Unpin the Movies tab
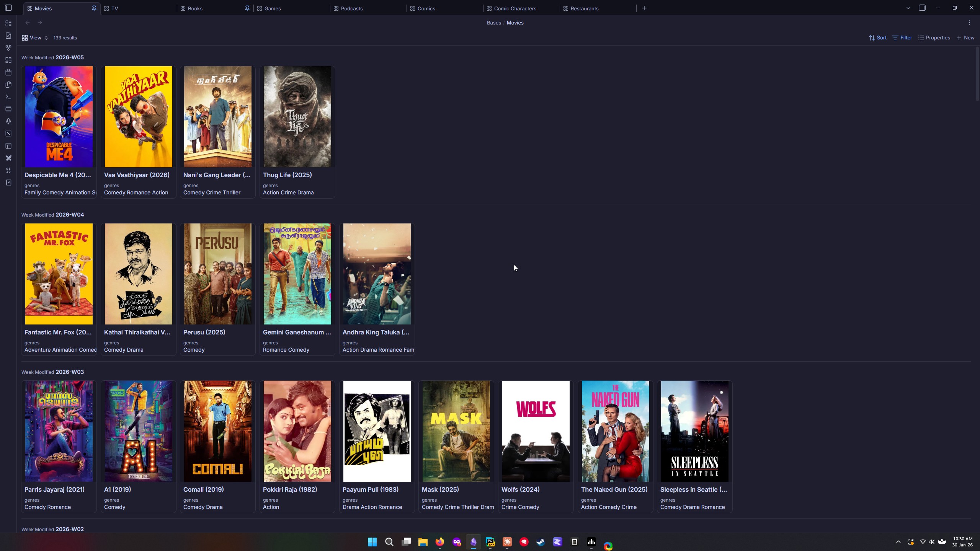This screenshot has width=980, height=551. 94,8
